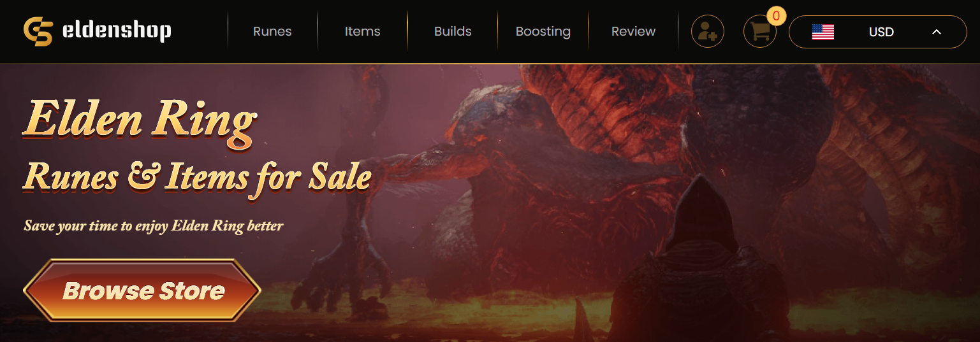
Task: Expand currency list with the chevron arrow
Action: point(937,32)
